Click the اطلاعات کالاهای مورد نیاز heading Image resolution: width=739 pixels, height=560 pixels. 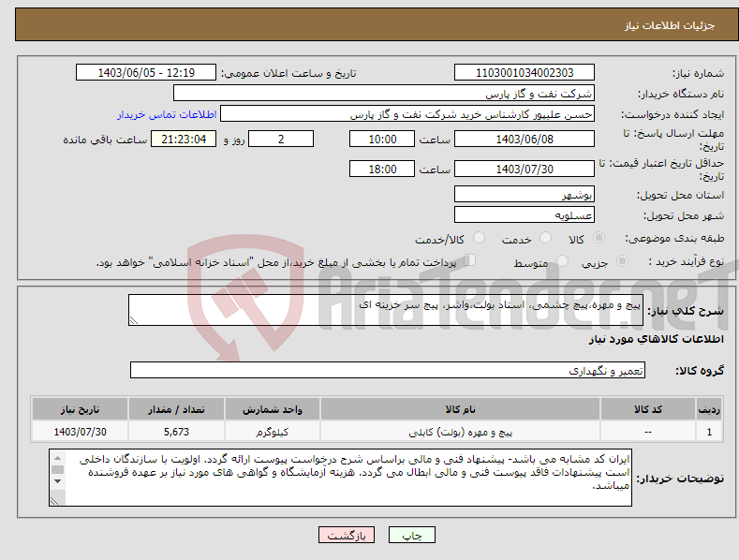click(656, 339)
